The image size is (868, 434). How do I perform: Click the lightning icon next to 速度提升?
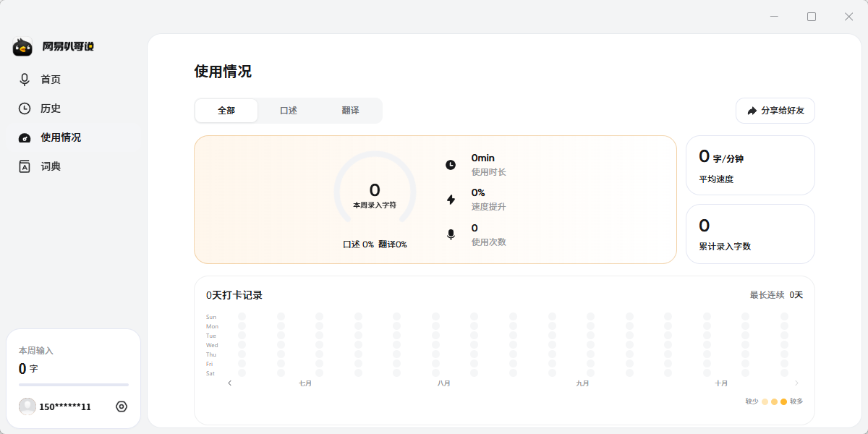point(451,200)
